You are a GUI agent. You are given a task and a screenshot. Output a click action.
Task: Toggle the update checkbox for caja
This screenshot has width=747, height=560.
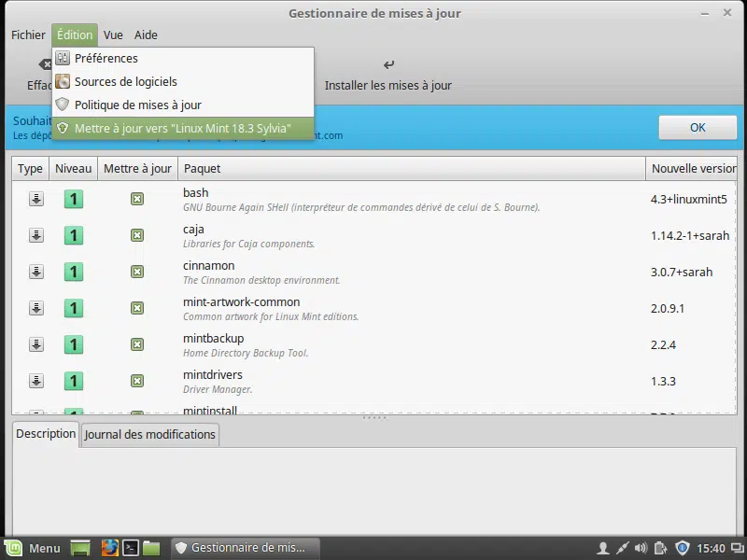[x=137, y=235]
